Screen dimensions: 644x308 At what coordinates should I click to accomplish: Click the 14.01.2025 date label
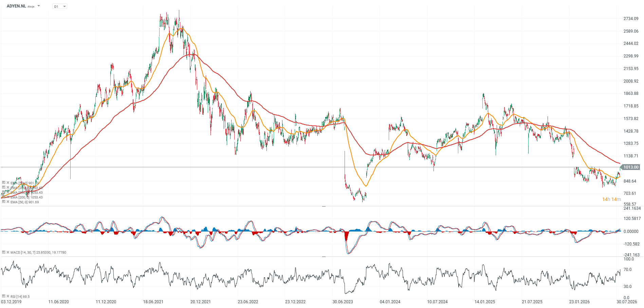coord(485,302)
